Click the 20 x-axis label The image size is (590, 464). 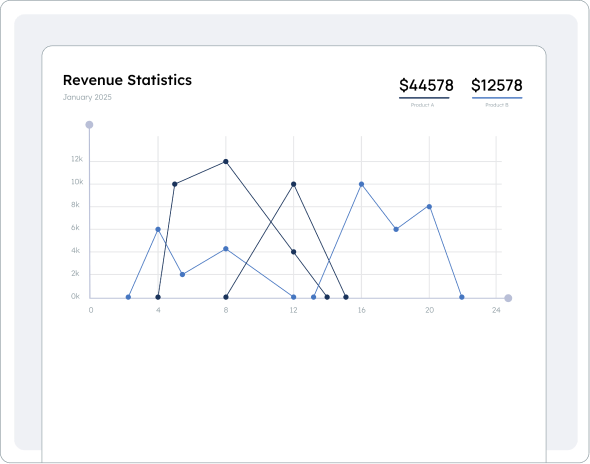click(429, 310)
